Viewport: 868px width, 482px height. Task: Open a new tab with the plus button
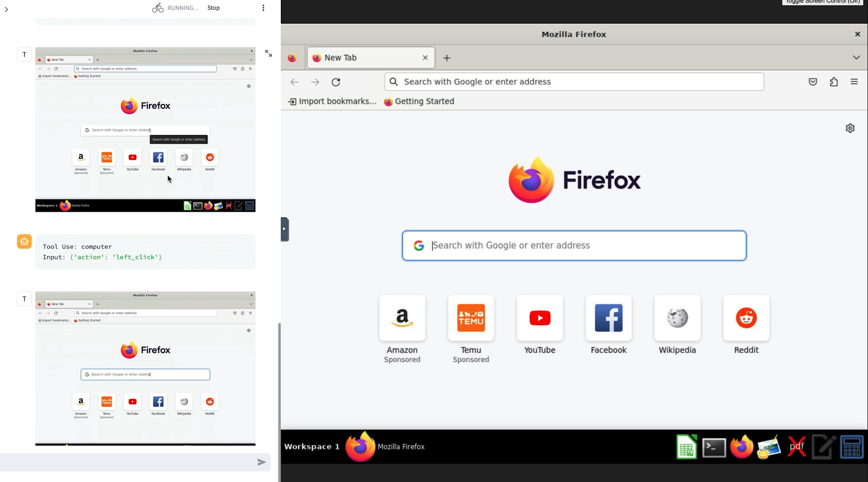click(x=447, y=58)
